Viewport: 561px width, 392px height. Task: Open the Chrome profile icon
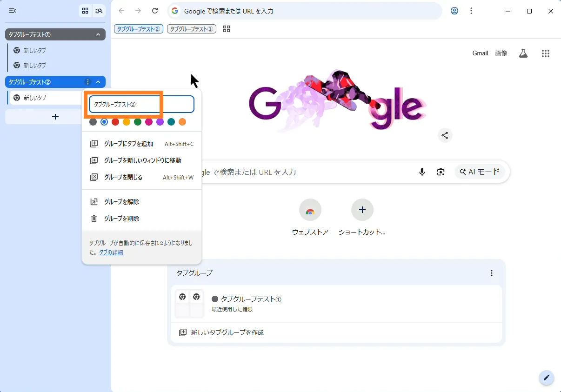454,11
